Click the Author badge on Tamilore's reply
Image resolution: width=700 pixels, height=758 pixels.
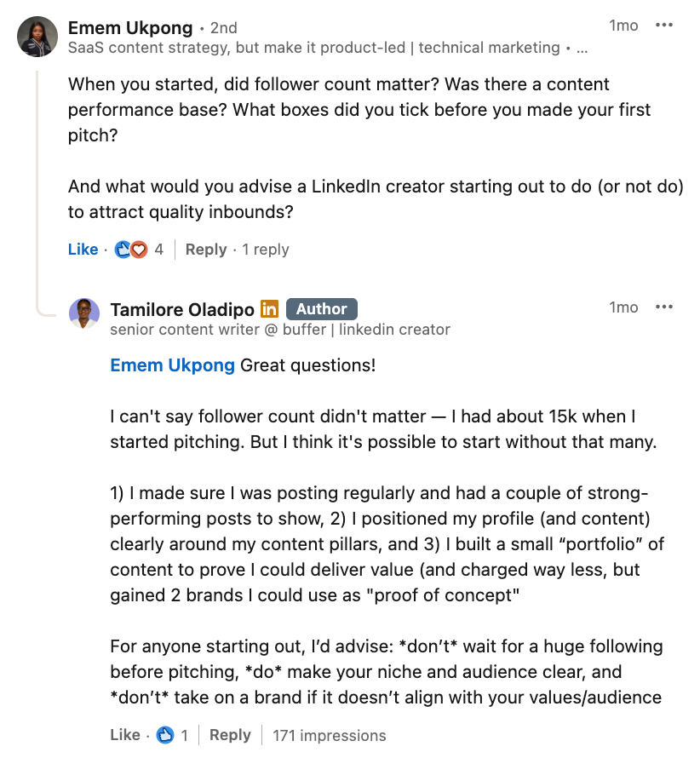pyautogui.click(x=321, y=308)
